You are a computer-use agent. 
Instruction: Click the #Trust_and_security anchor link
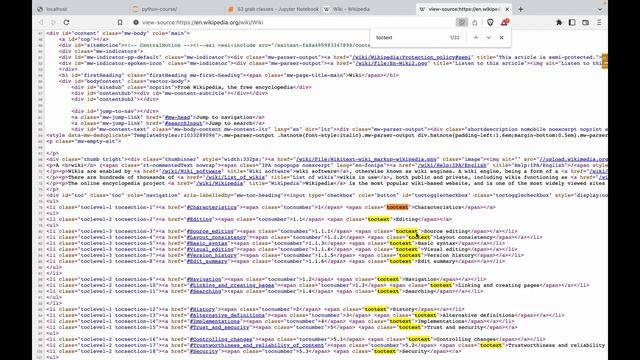tap(219, 327)
